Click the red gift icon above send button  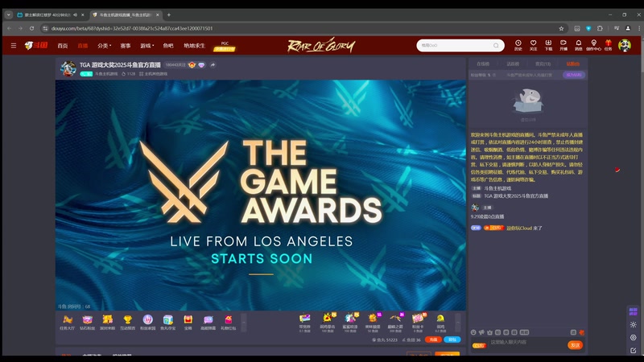[581, 332]
